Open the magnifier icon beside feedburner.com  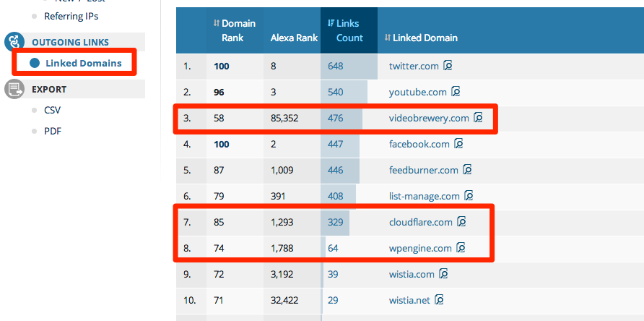click(x=467, y=170)
